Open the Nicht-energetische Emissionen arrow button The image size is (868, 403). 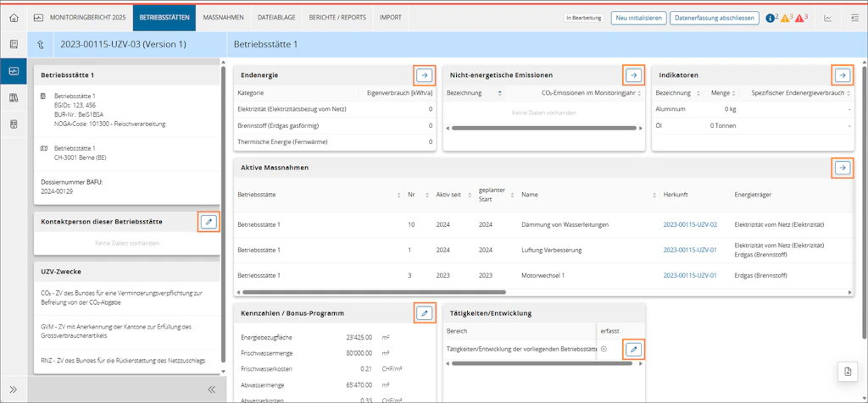click(634, 75)
